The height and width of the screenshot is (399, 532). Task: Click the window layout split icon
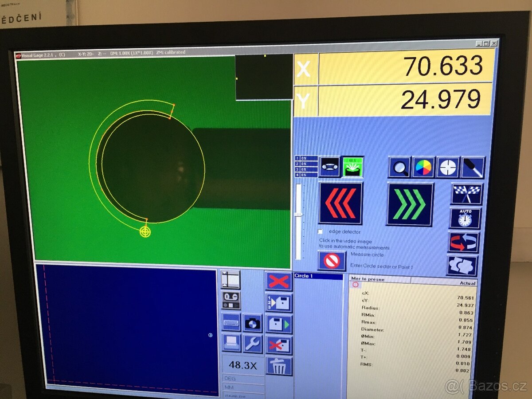pyautogui.click(x=231, y=279)
